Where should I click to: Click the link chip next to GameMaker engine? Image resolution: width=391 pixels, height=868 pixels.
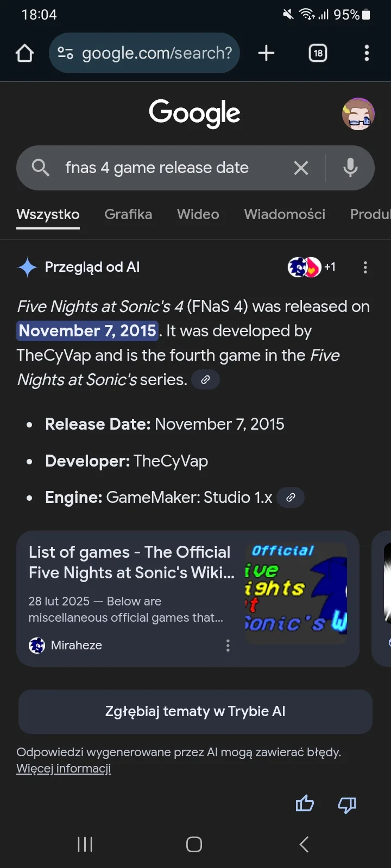pyautogui.click(x=291, y=497)
